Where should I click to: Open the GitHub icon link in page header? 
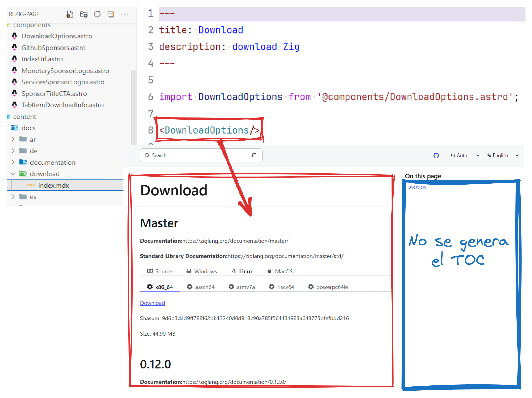tap(436, 155)
